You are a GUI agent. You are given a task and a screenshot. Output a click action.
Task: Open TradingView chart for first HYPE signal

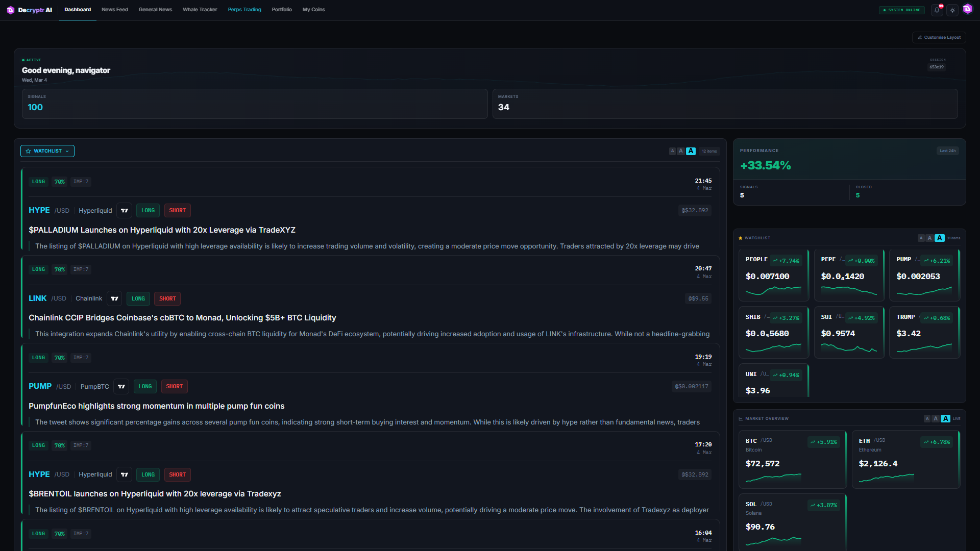(125, 210)
